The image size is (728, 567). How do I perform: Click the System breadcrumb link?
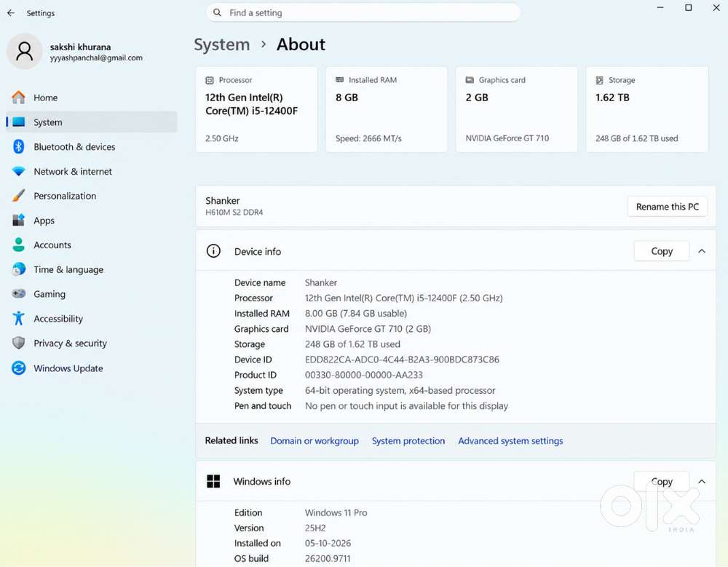coord(221,44)
